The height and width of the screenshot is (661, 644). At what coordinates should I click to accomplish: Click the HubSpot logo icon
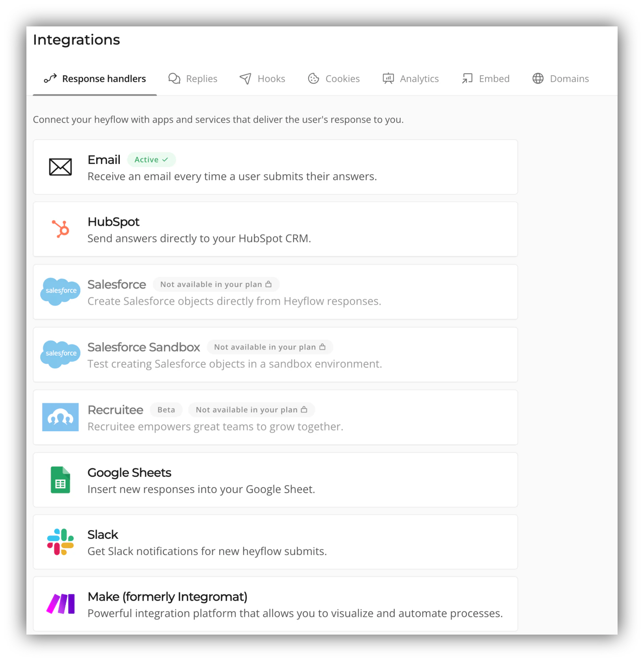[x=61, y=229]
